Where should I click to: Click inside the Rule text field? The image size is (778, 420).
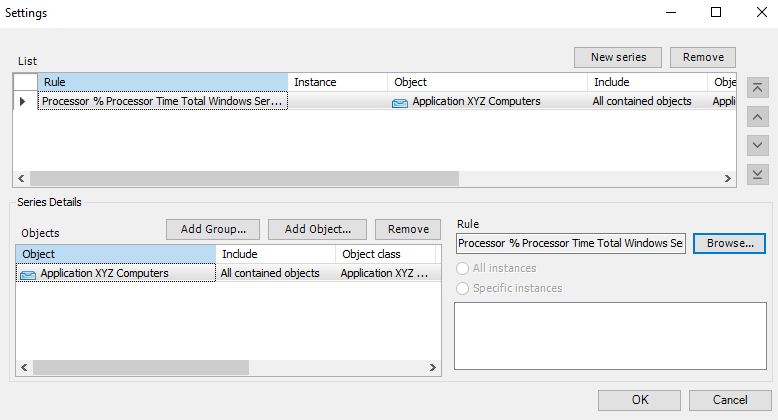pyautogui.click(x=571, y=243)
